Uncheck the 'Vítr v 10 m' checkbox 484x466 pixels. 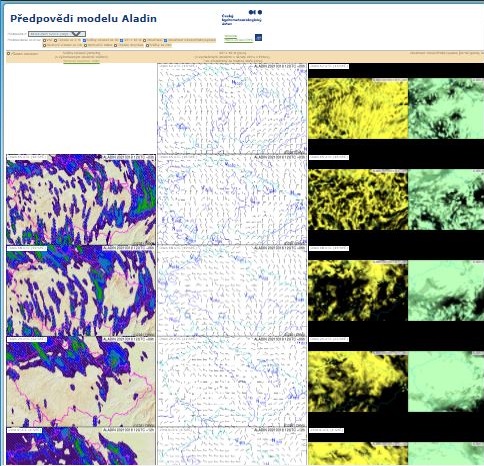point(121,40)
